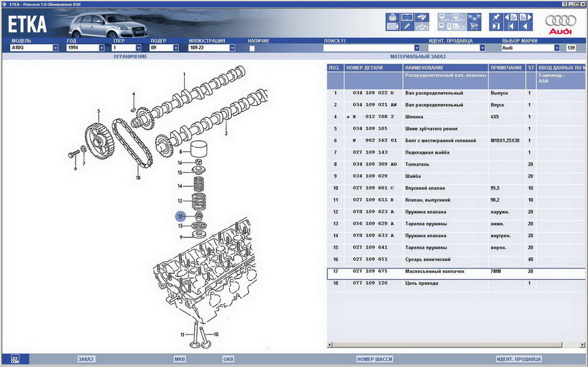Click the field showing 139
The width and height of the screenshot is (588, 367).
coord(571,48)
